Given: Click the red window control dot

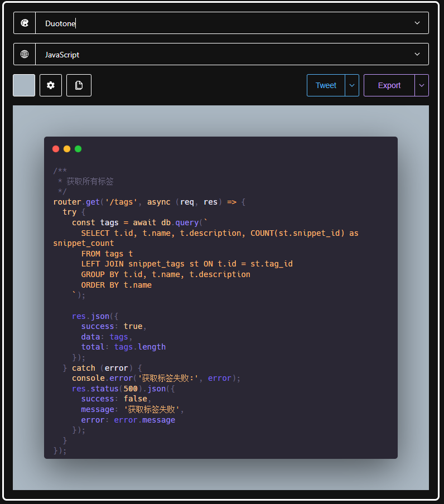Looking at the screenshot, I should coord(56,149).
